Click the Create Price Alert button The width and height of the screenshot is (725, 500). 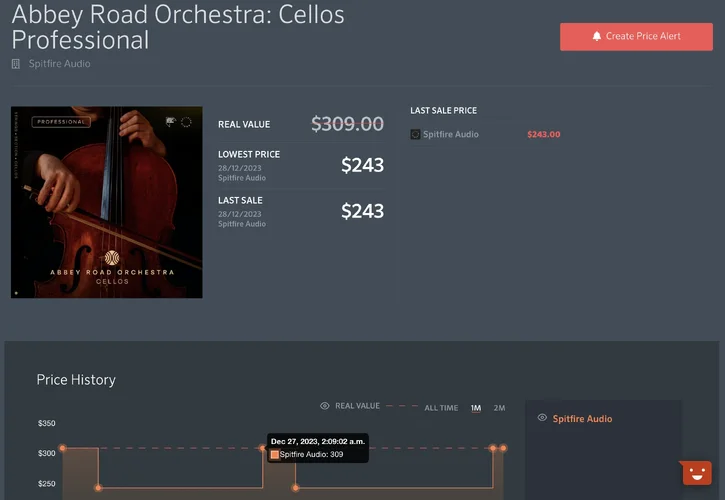(x=636, y=36)
